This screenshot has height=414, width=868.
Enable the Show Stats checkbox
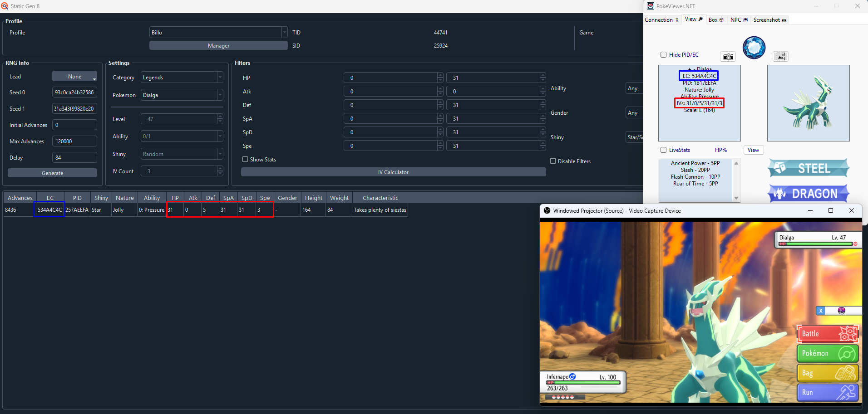click(x=245, y=159)
